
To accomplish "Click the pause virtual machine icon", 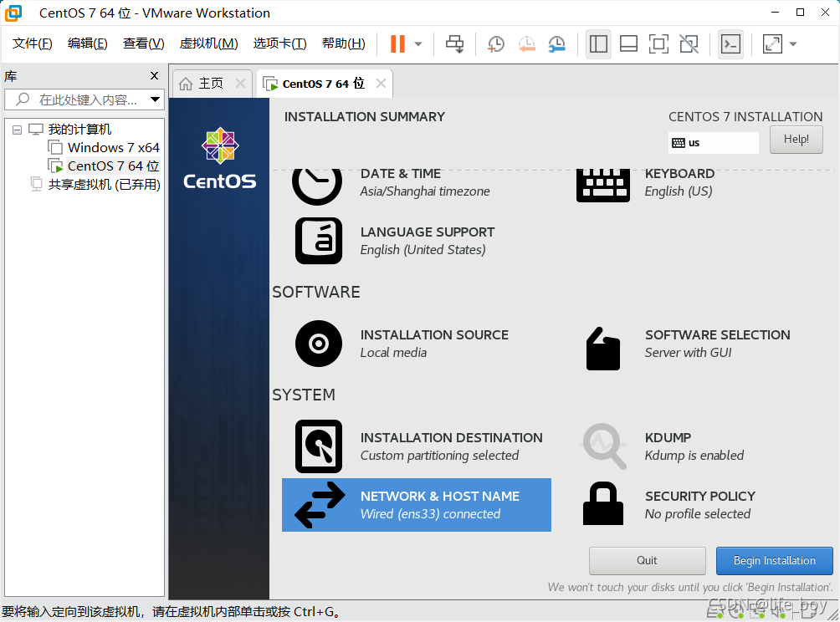I will coord(397,44).
